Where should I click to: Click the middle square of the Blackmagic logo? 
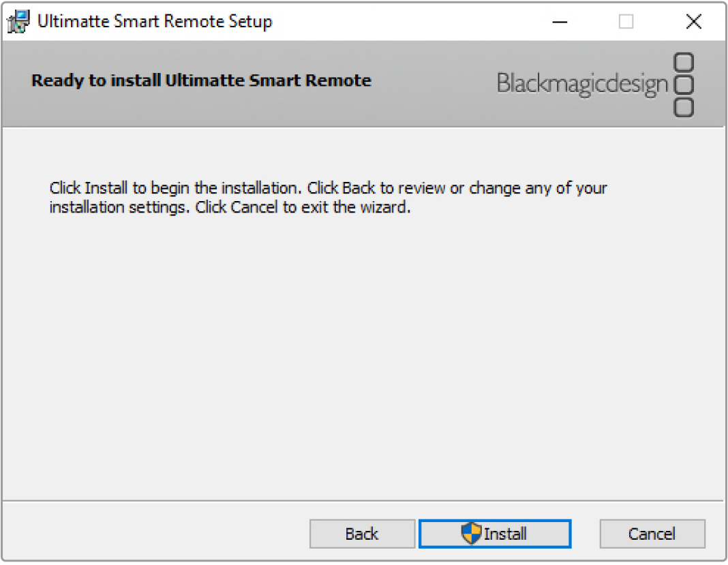tap(684, 86)
